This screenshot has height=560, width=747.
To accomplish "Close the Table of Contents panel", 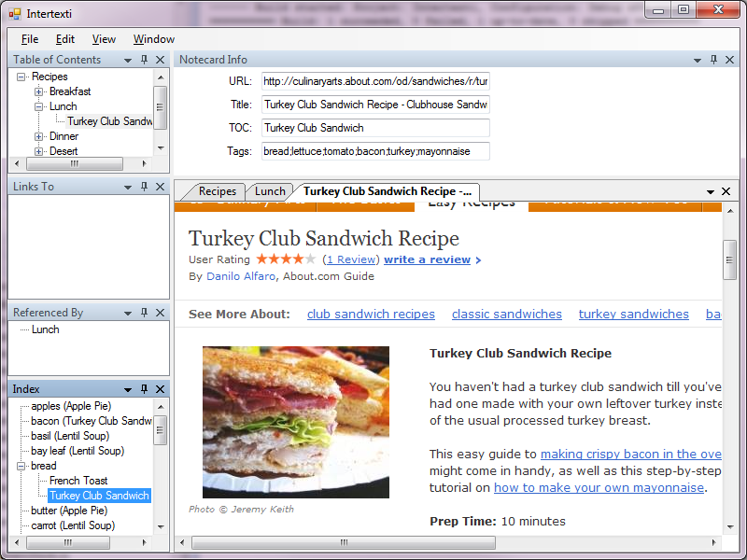I will (x=160, y=60).
